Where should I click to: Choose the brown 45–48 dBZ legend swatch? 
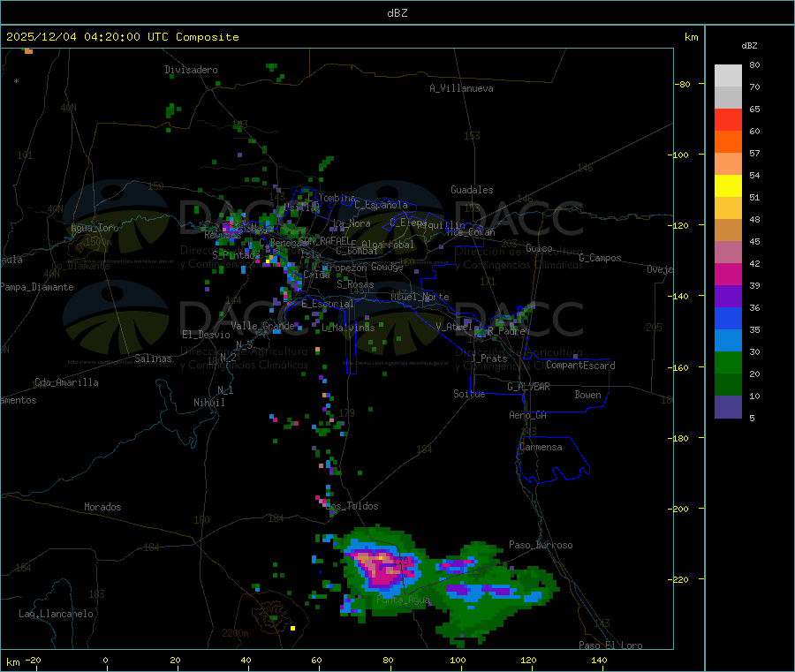click(728, 230)
